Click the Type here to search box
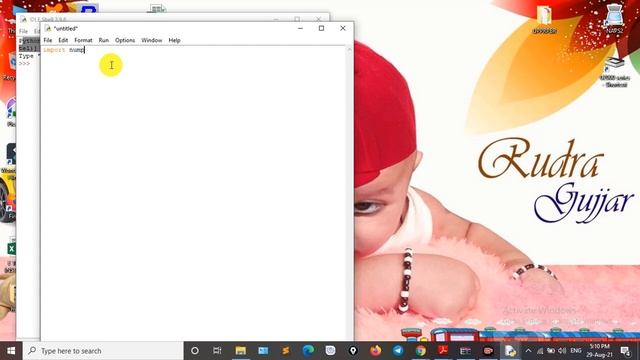 (103, 351)
